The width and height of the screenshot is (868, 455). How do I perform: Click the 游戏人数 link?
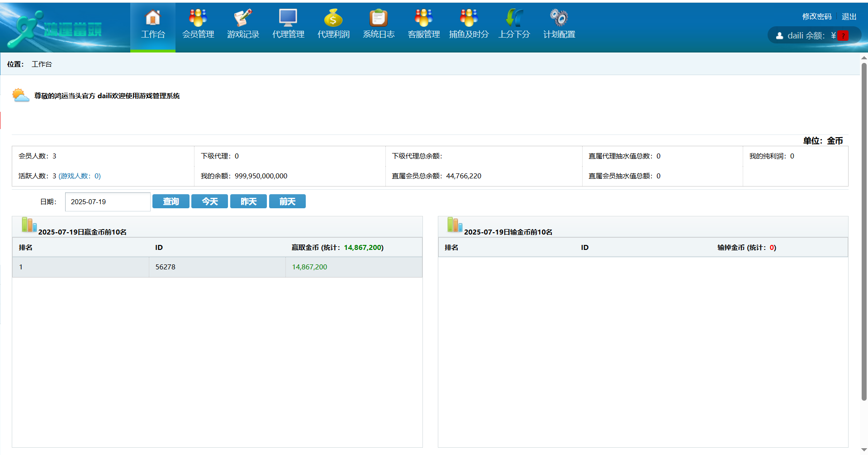point(80,176)
